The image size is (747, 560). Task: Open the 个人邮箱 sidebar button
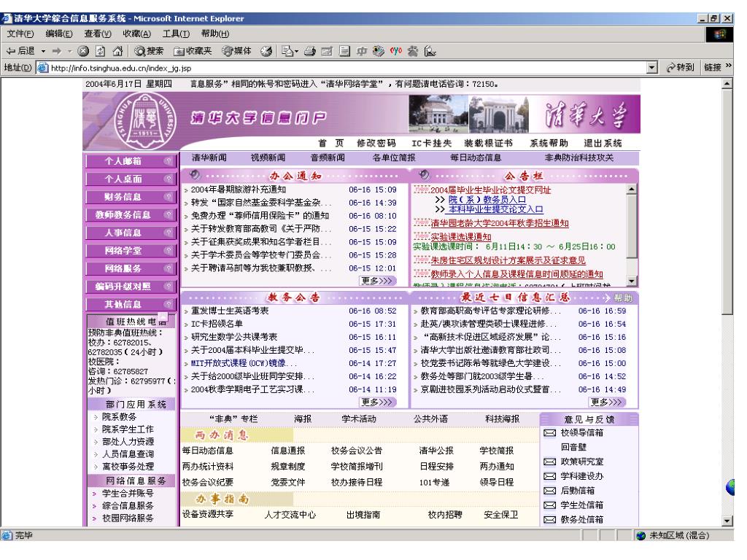click(130, 161)
